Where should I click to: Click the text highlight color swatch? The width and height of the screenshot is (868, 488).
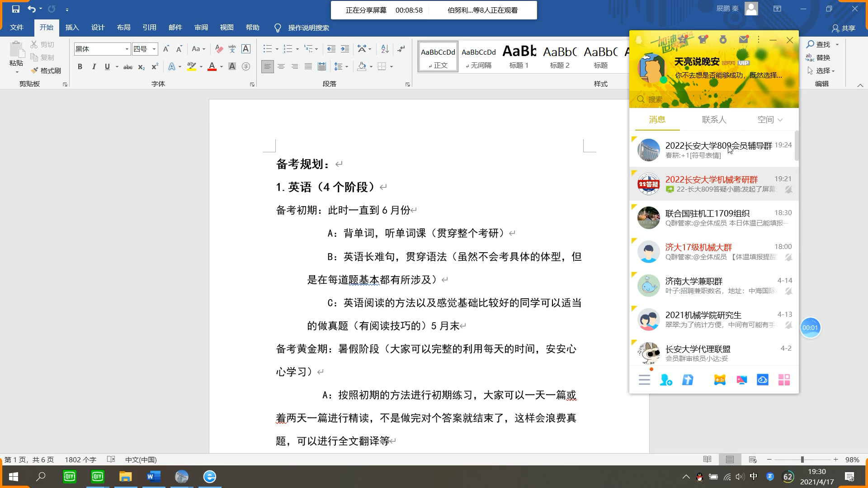point(192,67)
